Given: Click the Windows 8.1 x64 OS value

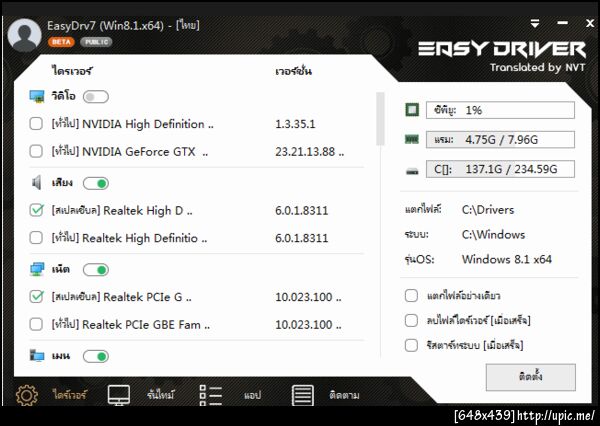Looking at the screenshot, I should (507, 260).
